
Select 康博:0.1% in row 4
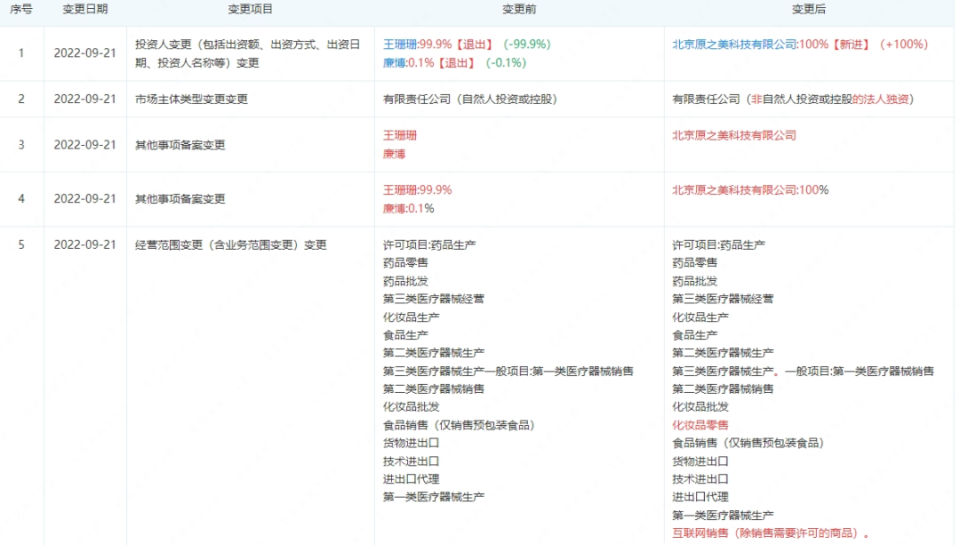408,208
